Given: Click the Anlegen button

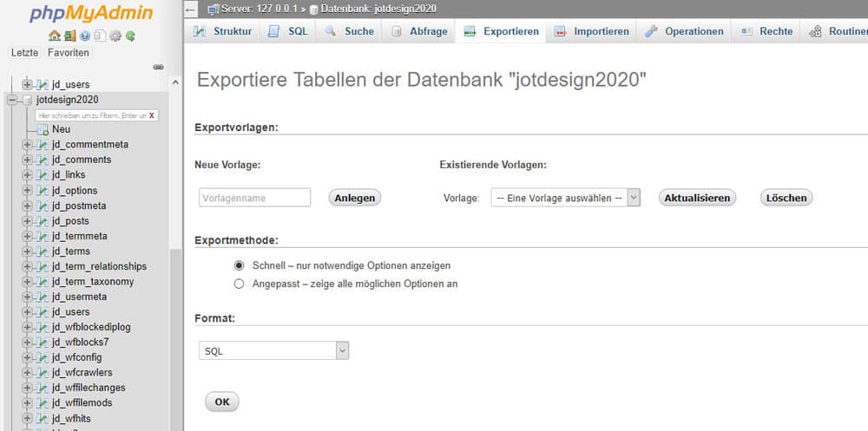Looking at the screenshot, I should pyautogui.click(x=355, y=198).
